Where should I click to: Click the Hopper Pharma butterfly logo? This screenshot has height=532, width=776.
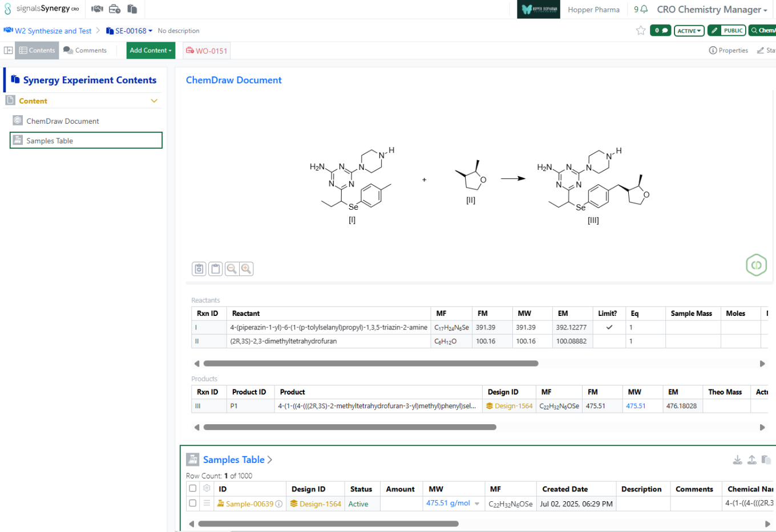(538, 9)
